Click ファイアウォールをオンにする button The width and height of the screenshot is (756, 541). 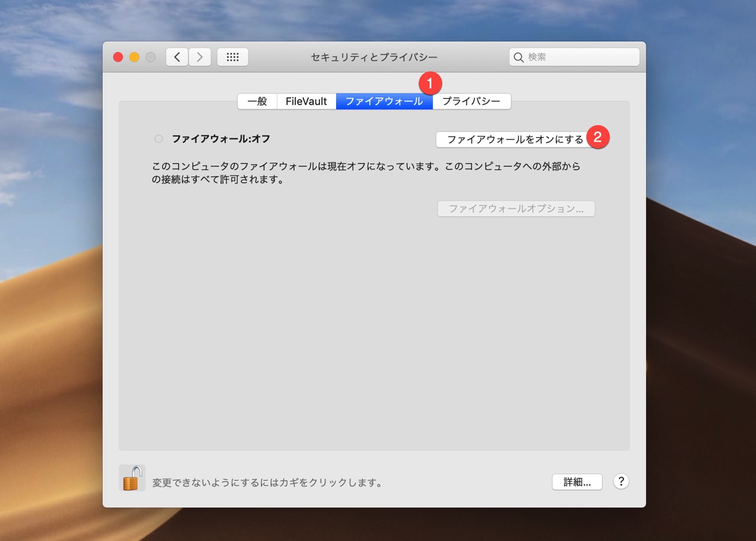click(x=514, y=139)
